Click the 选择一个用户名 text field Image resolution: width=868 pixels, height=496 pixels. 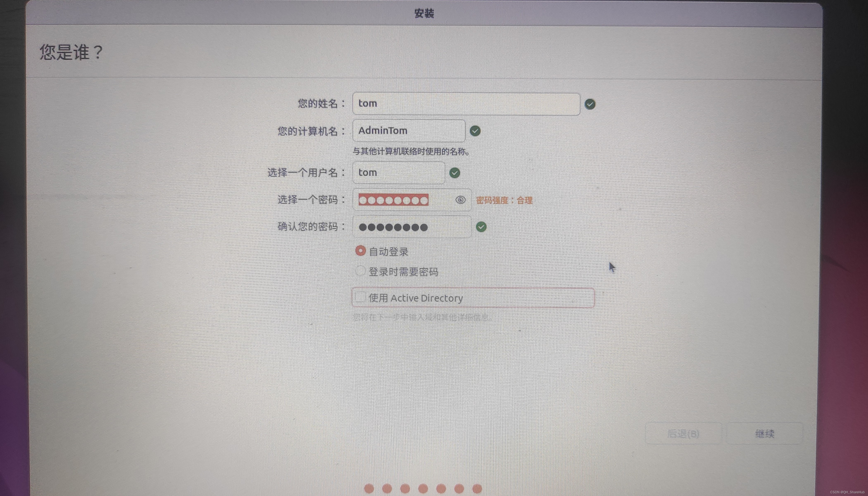[x=398, y=173]
